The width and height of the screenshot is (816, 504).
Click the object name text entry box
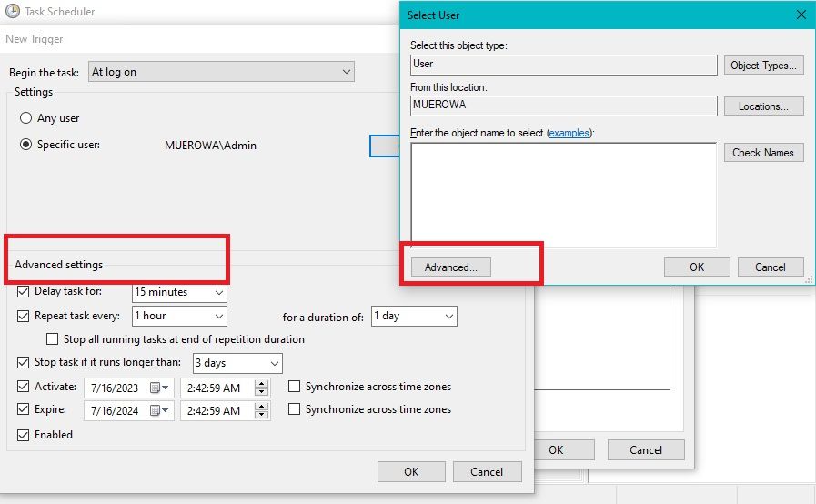pos(563,195)
